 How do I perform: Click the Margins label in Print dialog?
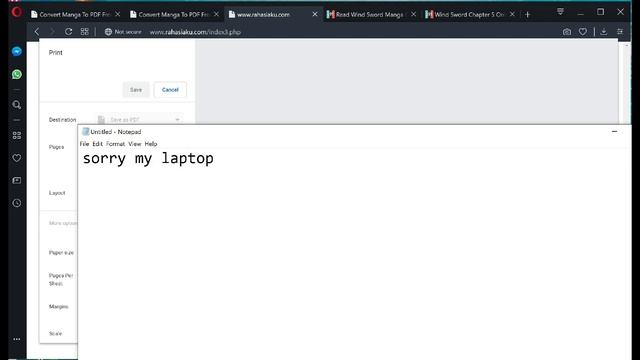pos(58,307)
